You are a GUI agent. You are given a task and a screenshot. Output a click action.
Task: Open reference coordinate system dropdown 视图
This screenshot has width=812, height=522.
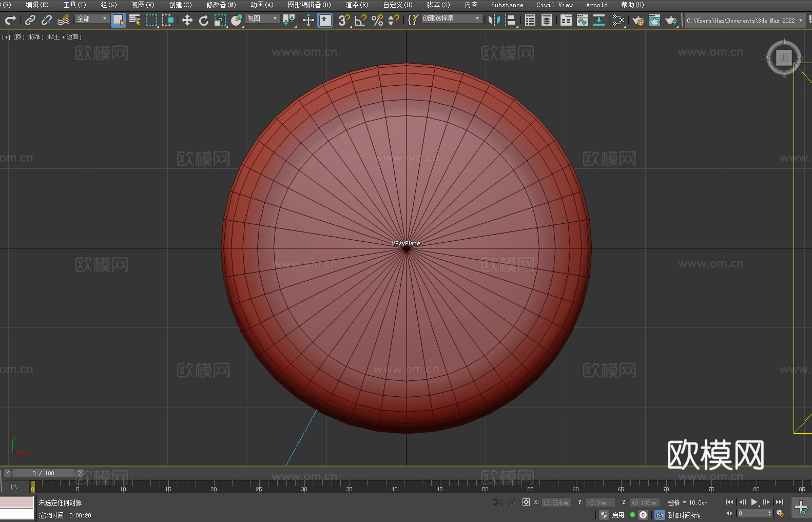[x=262, y=18]
